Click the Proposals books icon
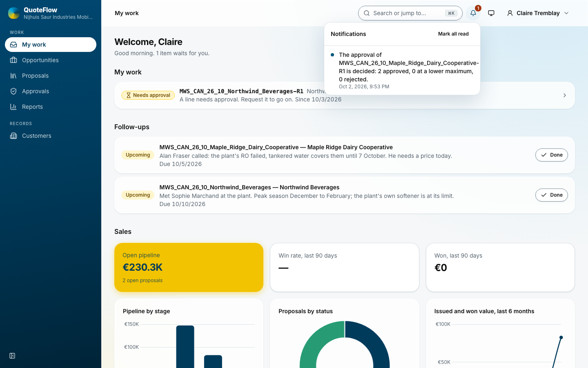 (x=13, y=76)
